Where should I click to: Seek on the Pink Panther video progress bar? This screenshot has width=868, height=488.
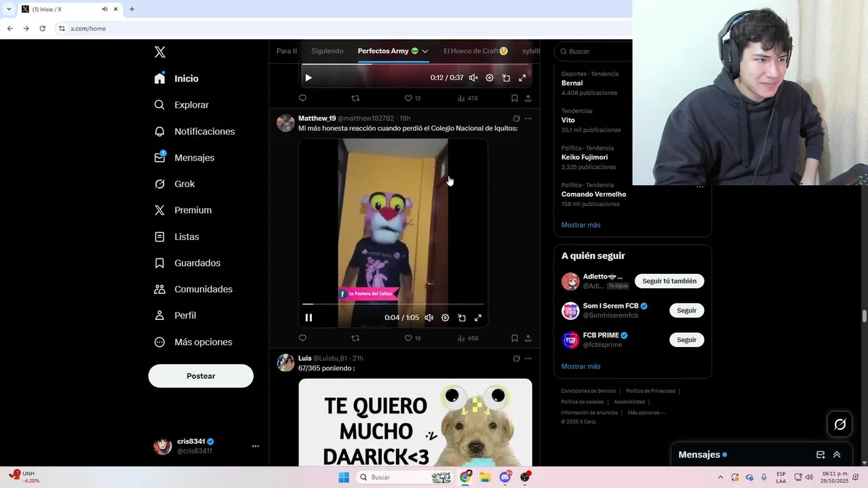[393, 304]
